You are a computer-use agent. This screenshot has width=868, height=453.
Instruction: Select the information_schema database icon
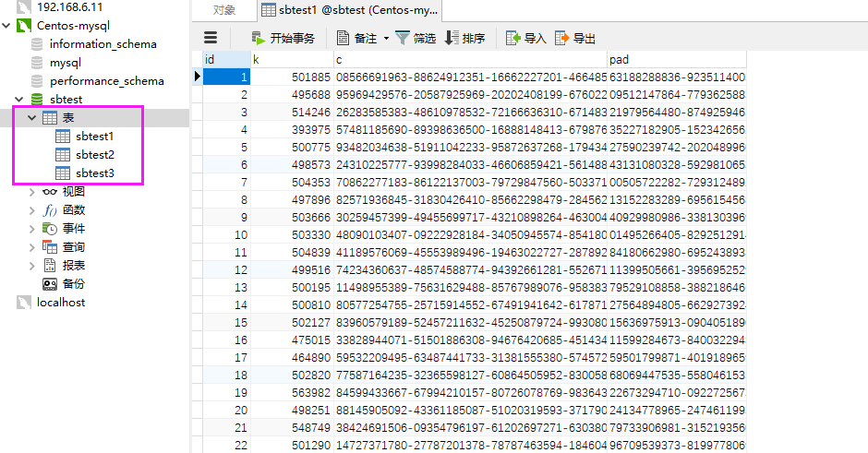coord(37,44)
